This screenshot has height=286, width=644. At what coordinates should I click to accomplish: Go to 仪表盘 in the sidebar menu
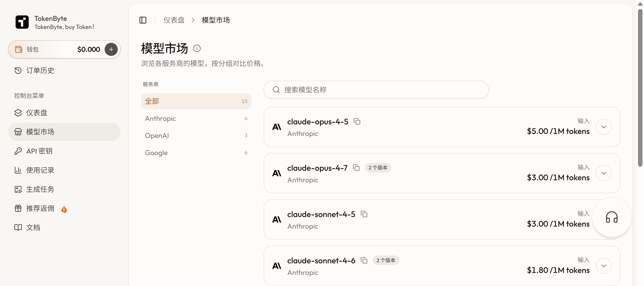pos(64,113)
